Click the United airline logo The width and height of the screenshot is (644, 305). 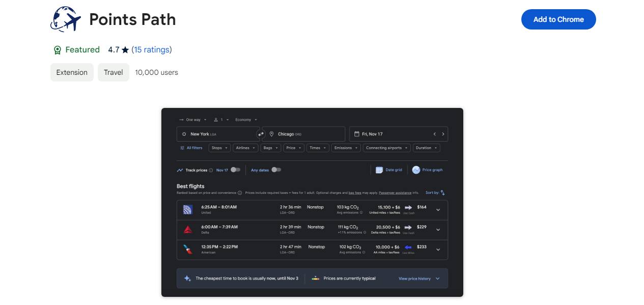point(188,209)
